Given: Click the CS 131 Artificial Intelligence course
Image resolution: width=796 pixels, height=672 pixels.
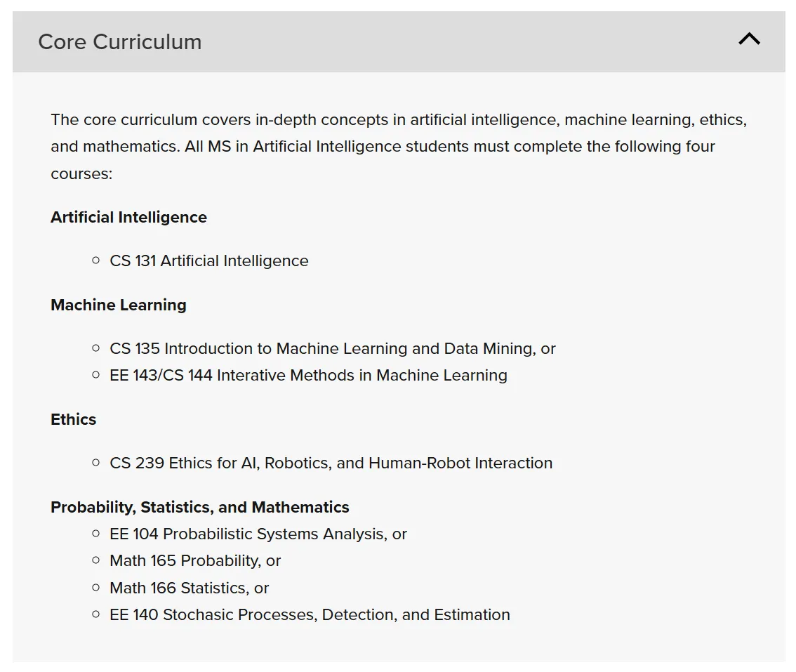Looking at the screenshot, I should pos(208,261).
